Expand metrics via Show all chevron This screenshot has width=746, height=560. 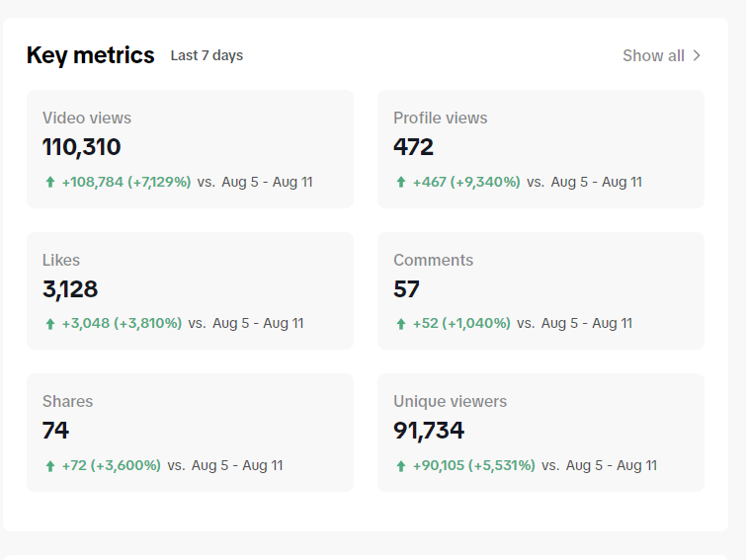click(697, 55)
